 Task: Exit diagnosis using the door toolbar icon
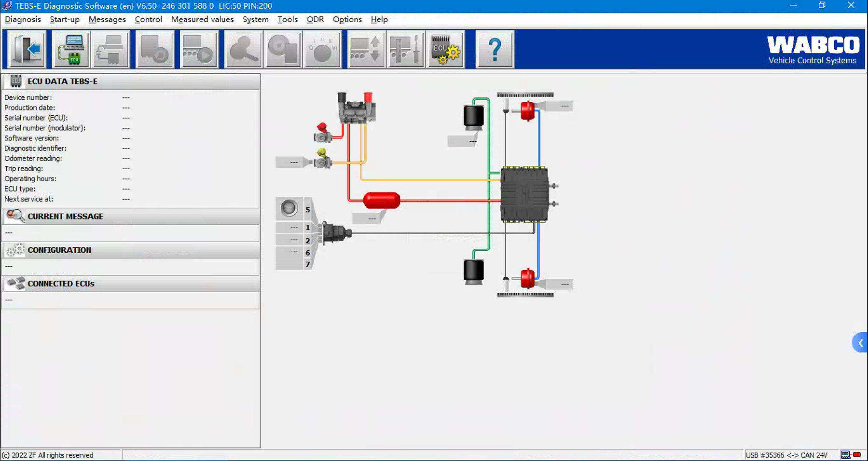point(25,49)
